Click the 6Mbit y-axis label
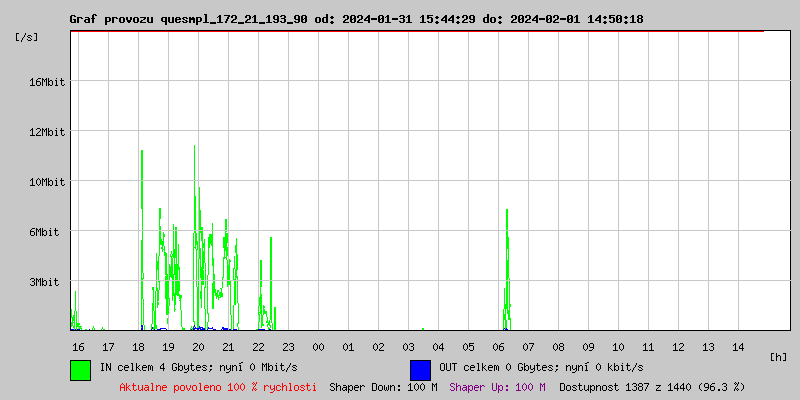This screenshot has height=400, width=800. click(47, 232)
